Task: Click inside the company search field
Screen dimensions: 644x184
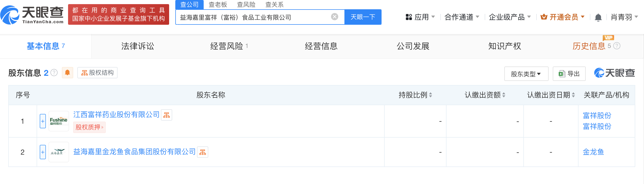Action: click(x=253, y=17)
